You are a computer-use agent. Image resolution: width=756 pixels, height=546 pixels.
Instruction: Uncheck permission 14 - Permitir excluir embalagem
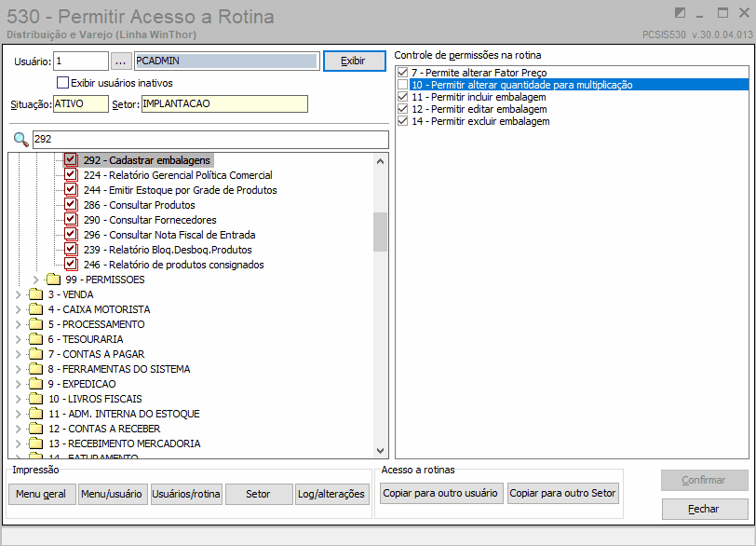[x=402, y=121]
